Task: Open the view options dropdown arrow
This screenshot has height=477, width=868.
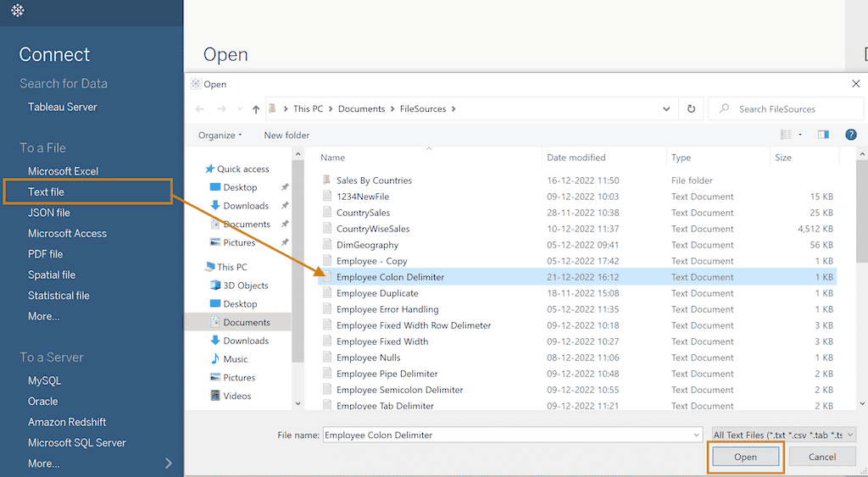Action: 800,135
